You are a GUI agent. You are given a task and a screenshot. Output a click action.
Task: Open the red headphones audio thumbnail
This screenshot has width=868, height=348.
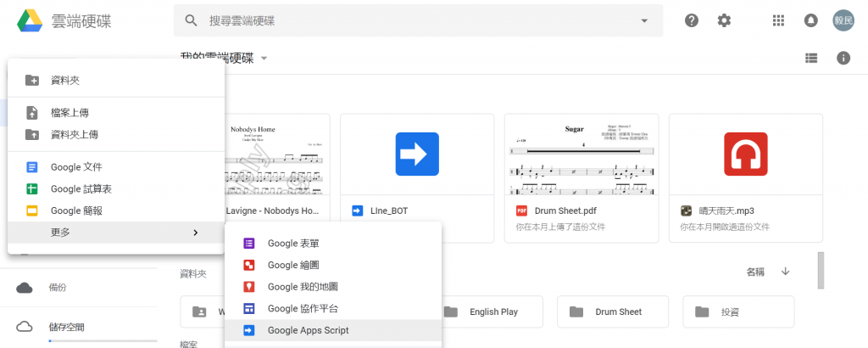(746, 154)
